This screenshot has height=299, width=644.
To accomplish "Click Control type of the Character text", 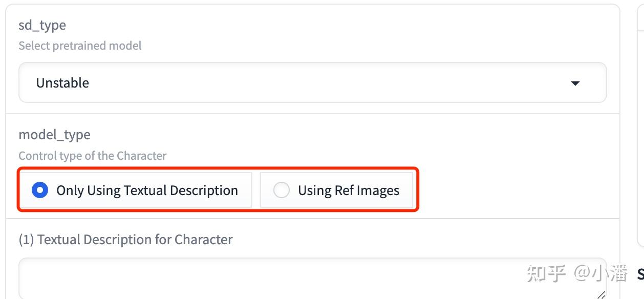I will coord(92,156).
